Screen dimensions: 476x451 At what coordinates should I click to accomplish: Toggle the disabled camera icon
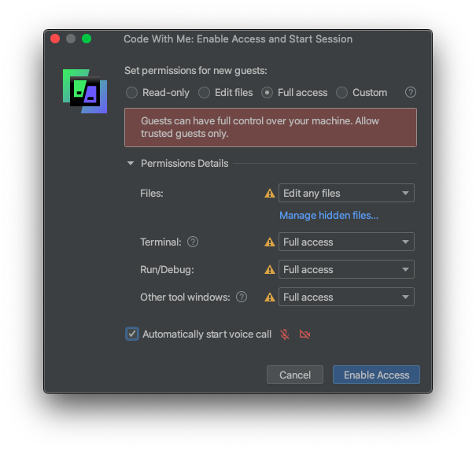(x=304, y=335)
